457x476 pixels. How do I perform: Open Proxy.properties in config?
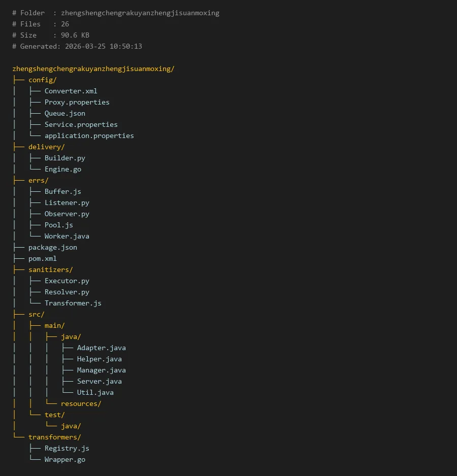pyautogui.click(x=77, y=102)
